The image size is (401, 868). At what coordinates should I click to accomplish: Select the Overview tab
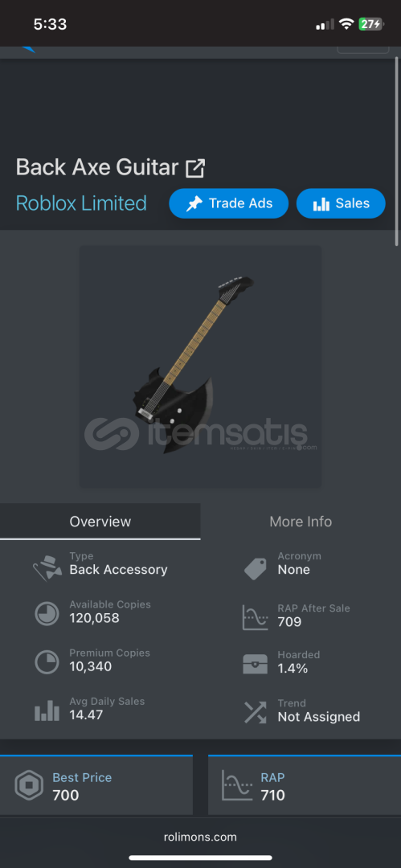pos(100,522)
